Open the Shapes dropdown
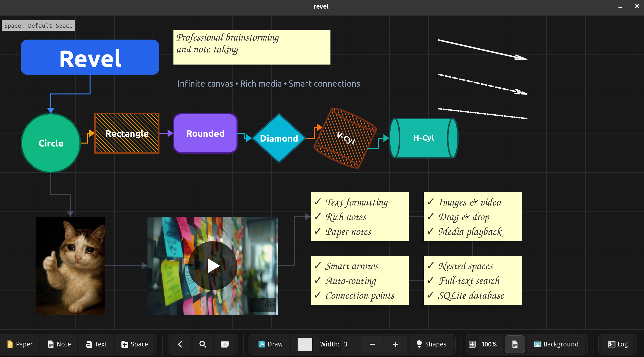 (432, 344)
